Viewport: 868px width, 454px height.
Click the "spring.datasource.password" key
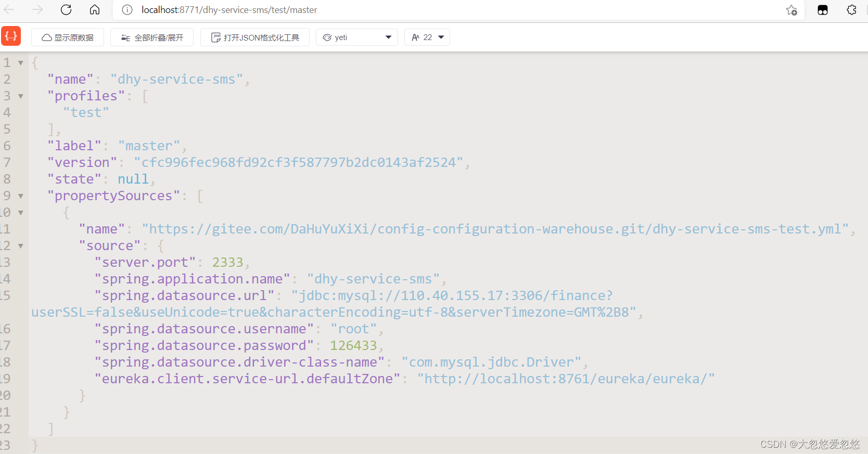pos(204,346)
